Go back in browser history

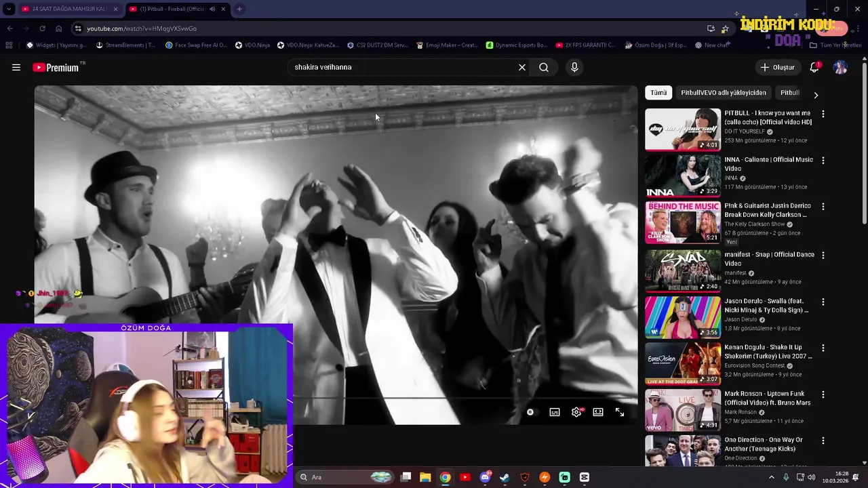[x=9, y=28]
